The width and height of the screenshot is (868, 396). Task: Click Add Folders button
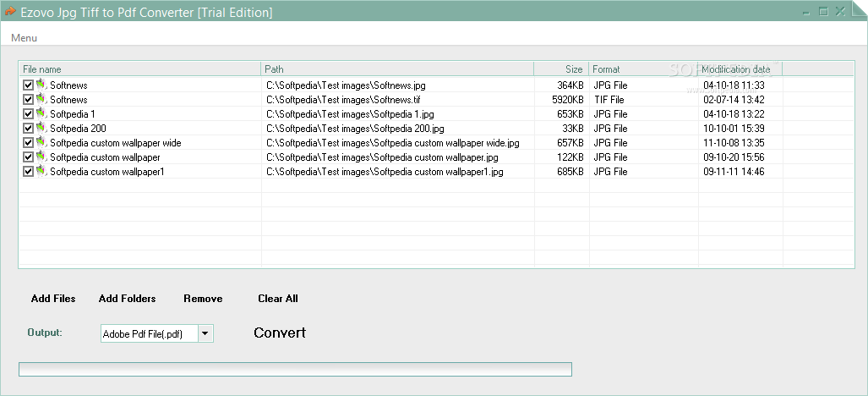(128, 299)
